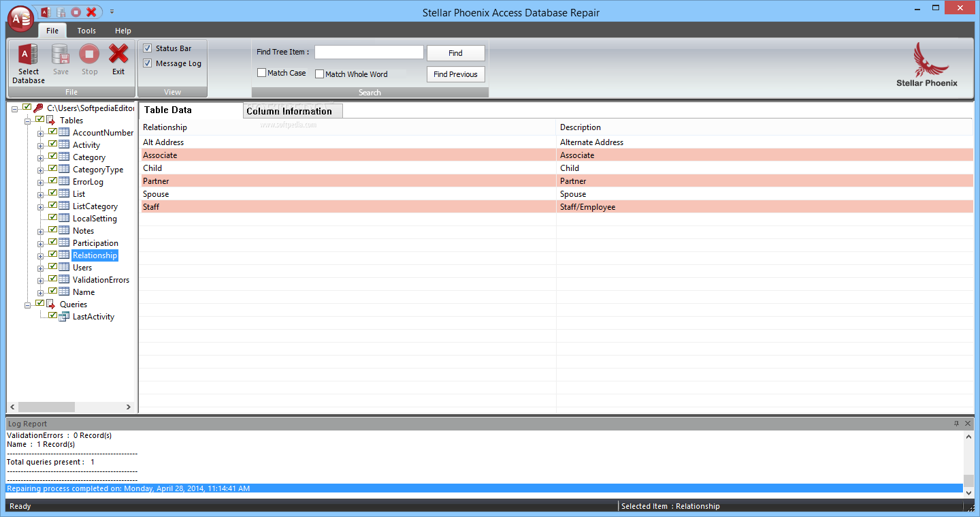The width and height of the screenshot is (980, 517).
Task: Open the quick access toolbar customize dropdown
Action: 112,12
